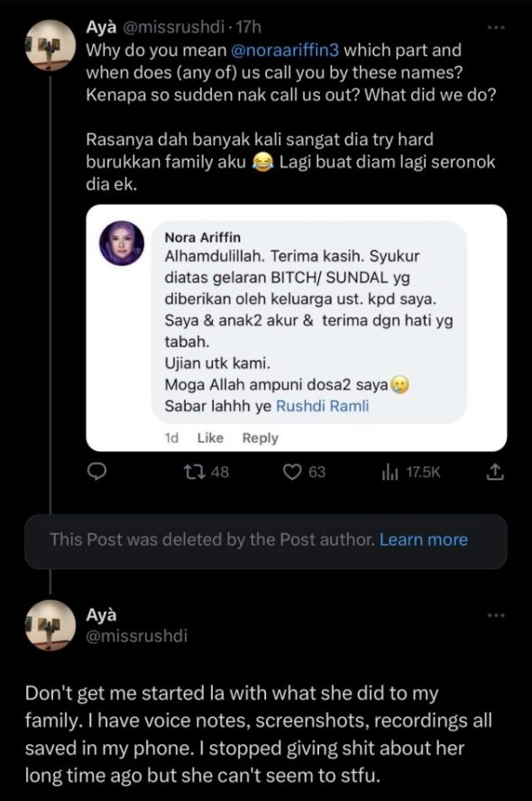Open Ayà's avatar on the top post
This screenshot has height=801, width=532.
coord(50,45)
